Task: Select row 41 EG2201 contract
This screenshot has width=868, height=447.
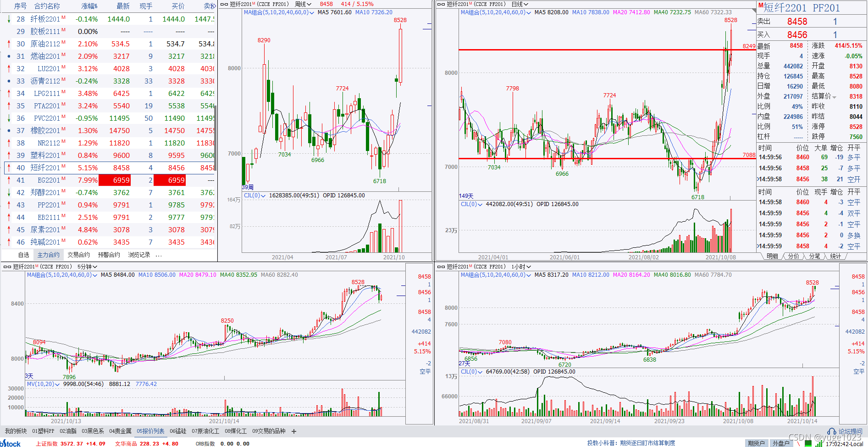Action: coord(110,180)
